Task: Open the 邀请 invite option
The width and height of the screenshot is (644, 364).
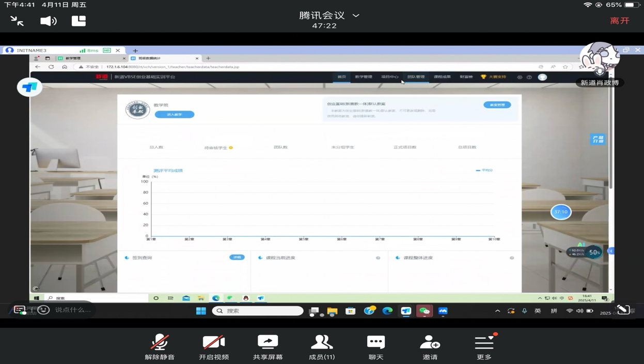Action: [430, 347]
